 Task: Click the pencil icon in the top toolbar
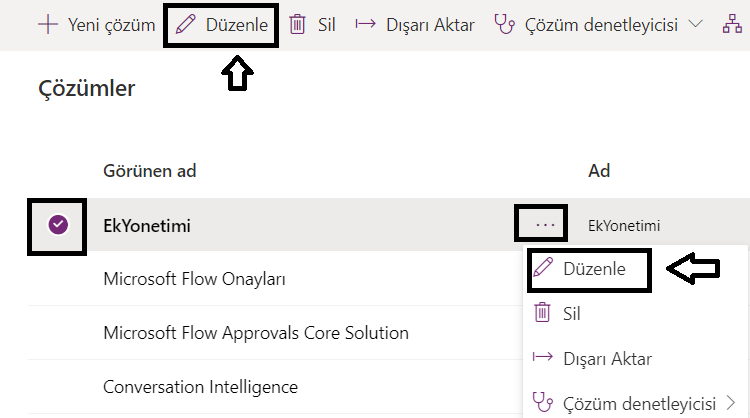click(x=186, y=24)
